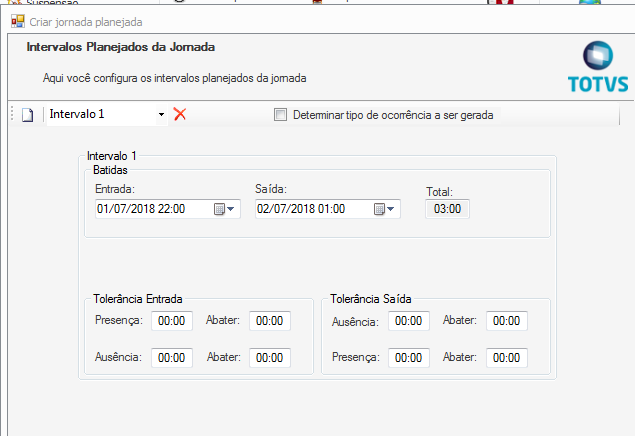Image resolution: width=635 pixels, height=436 pixels.
Task: Click the Intervalos Planejados da Jornada heading
Action: [x=121, y=47]
